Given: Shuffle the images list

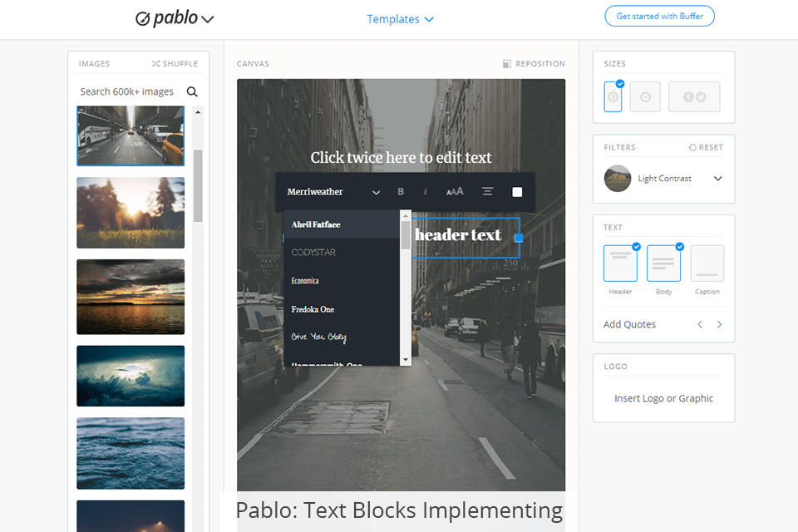Looking at the screenshot, I should pyautogui.click(x=175, y=64).
